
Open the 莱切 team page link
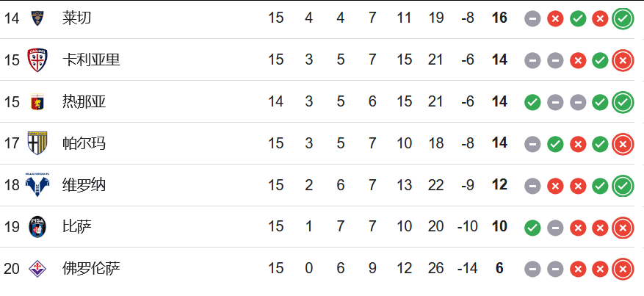pos(77,18)
